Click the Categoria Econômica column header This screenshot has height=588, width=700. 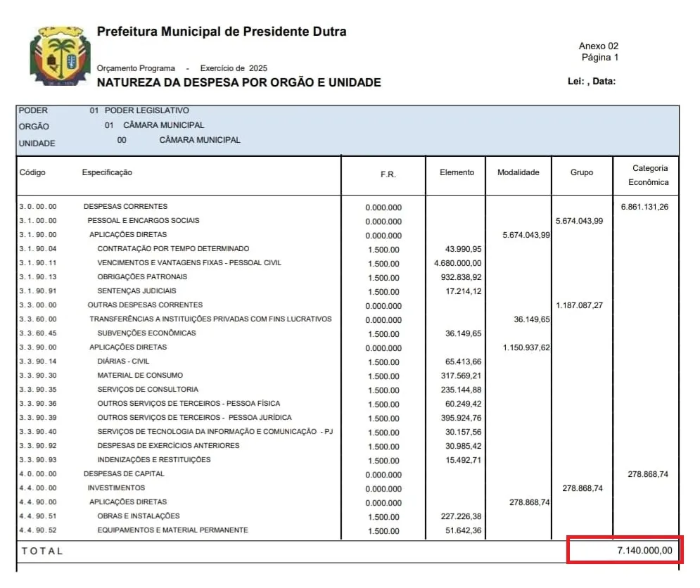pyautogui.click(x=649, y=175)
